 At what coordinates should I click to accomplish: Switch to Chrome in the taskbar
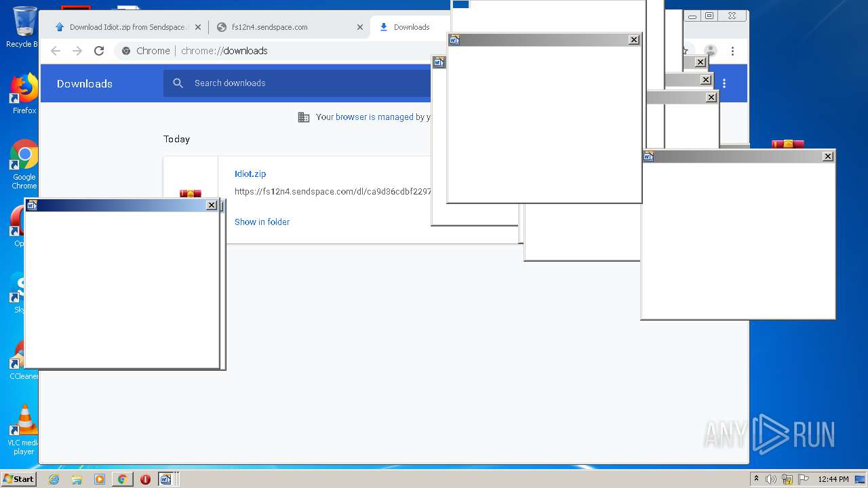[122, 479]
